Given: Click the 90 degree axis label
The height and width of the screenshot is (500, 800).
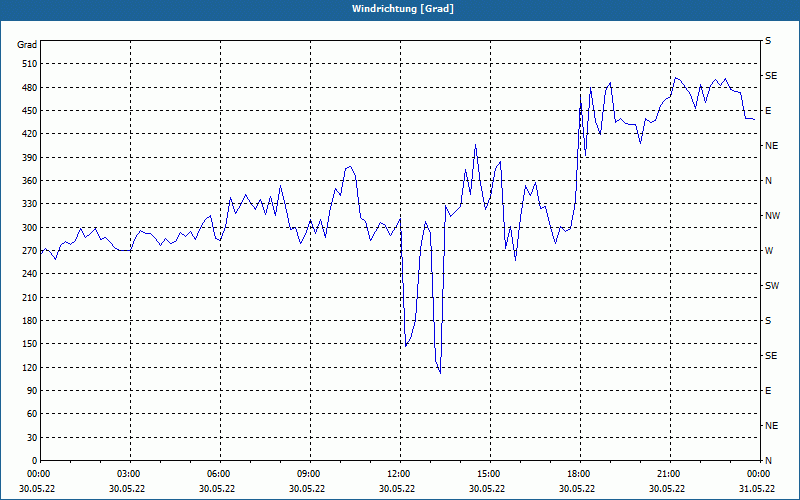Looking at the screenshot, I should 33,391.
